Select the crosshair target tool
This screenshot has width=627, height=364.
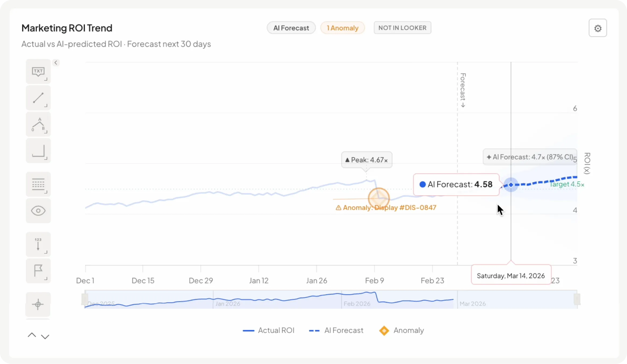click(38, 304)
